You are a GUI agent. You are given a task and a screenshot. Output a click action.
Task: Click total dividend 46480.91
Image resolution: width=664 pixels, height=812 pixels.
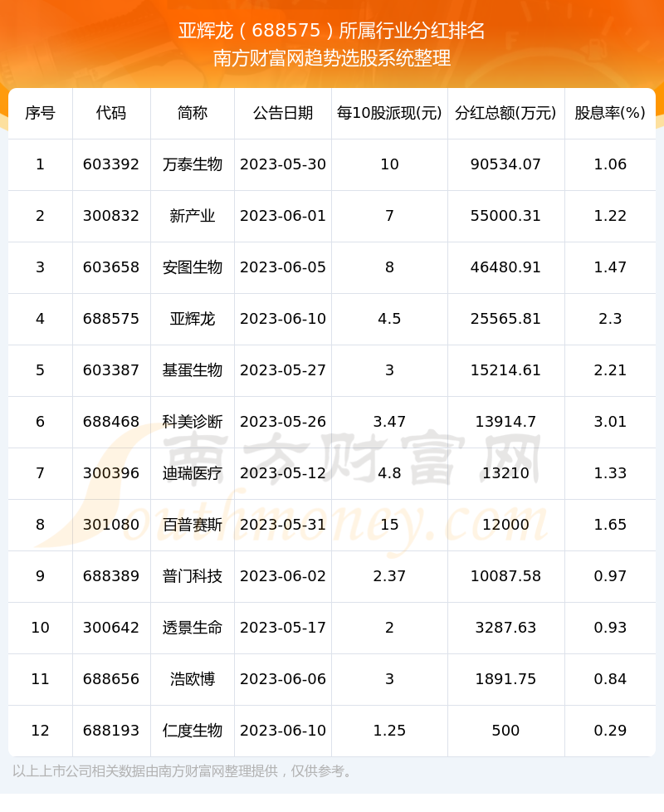click(505, 267)
